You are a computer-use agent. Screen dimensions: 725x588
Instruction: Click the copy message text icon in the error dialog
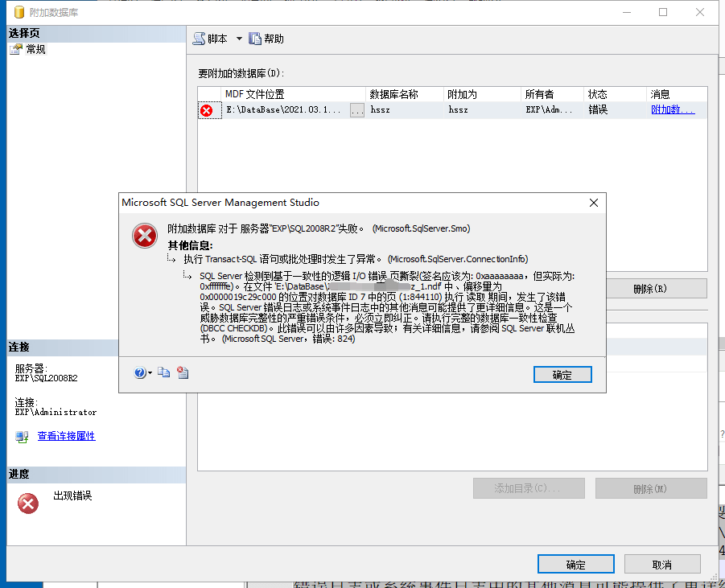point(163,372)
